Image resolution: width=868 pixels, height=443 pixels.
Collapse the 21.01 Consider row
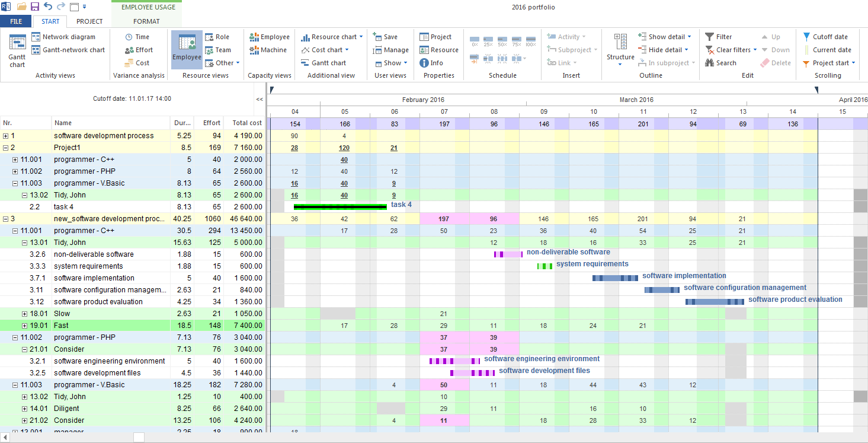tap(25, 349)
